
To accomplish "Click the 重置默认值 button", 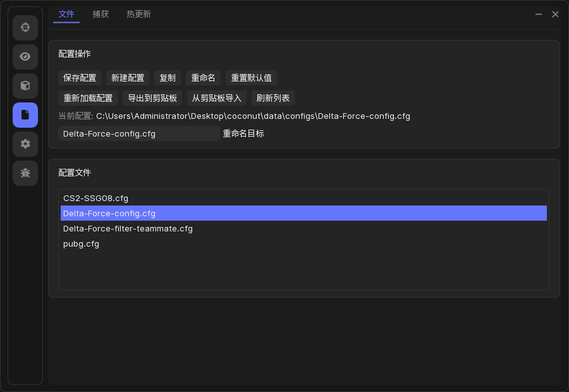I will (x=251, y=78).
